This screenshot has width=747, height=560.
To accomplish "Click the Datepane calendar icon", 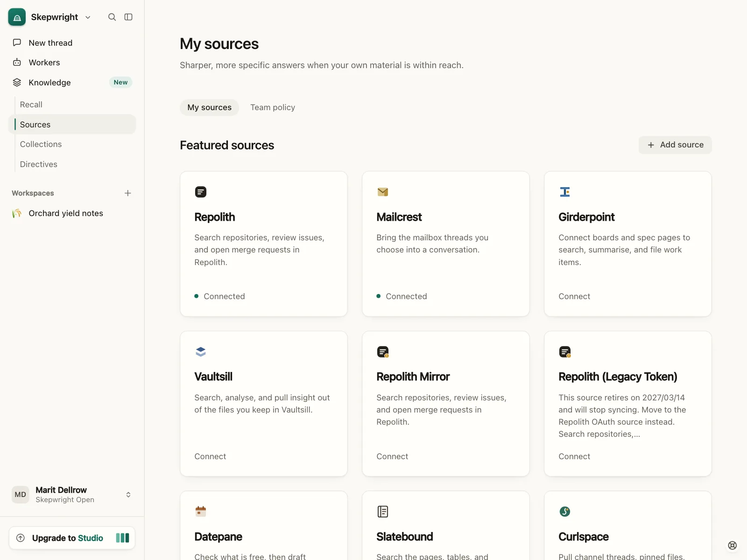I will (x=201, y=511).
